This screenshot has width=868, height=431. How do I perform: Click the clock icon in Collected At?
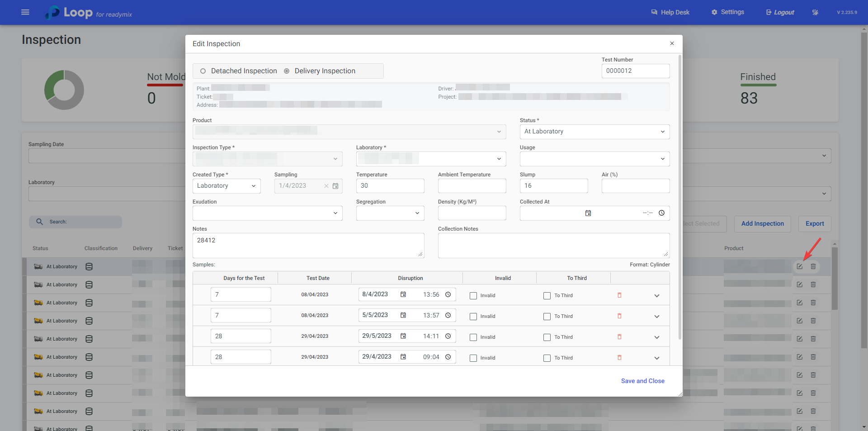(661, 213)
